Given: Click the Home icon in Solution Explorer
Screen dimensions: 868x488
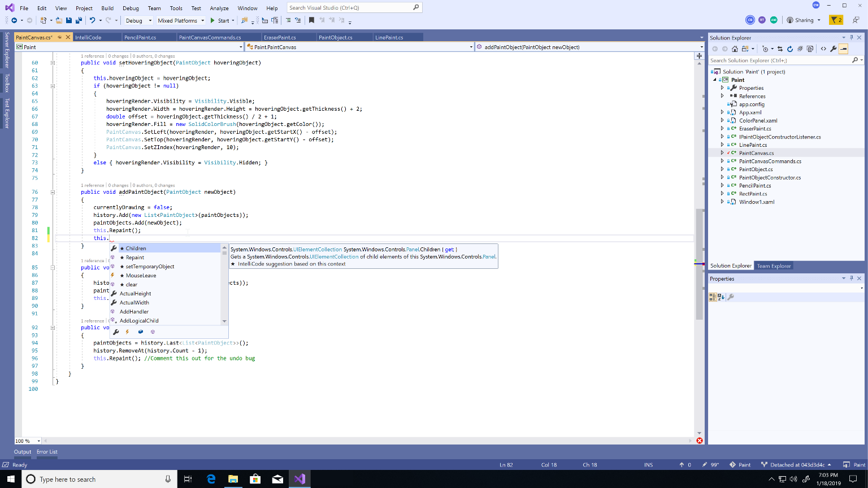Looking at the screenshot, I should [x=735, y=49].
